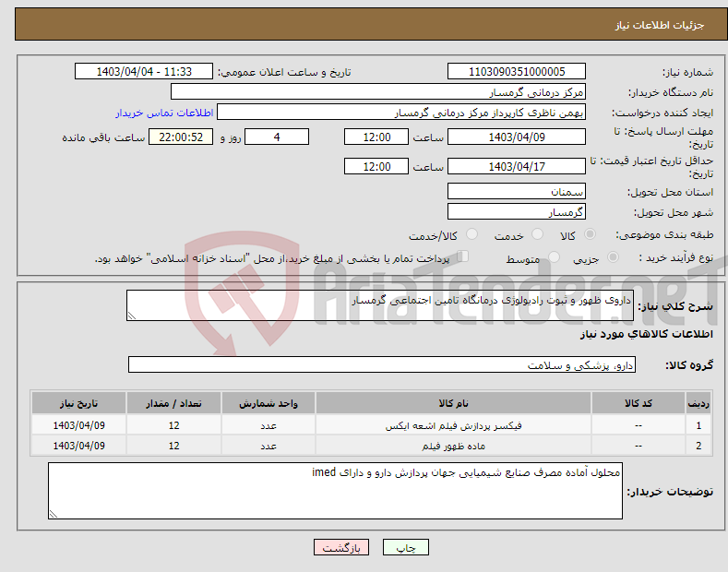This screenshot has width=728, height=572.
Task: Select the خدمت radio button
Action: 537,234
